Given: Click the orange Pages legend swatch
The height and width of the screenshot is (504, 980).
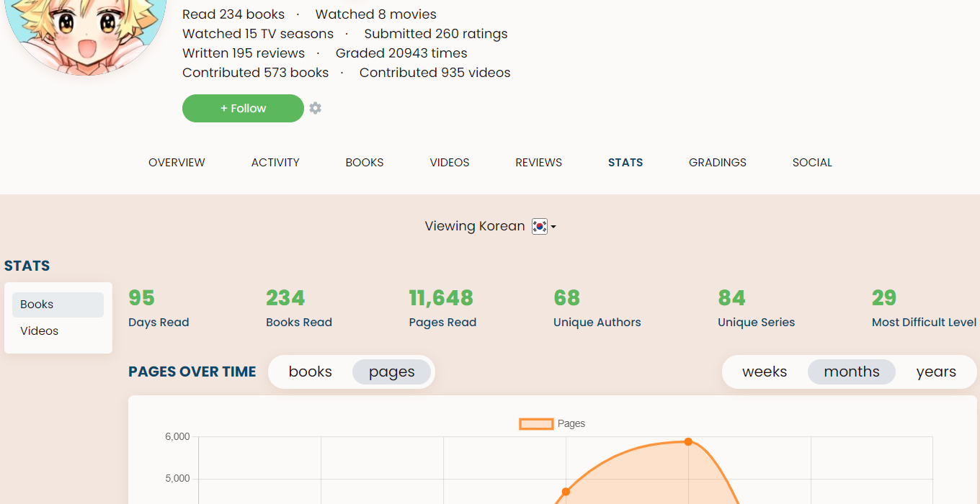Looking at the screenshot, I should pos(536,424).
